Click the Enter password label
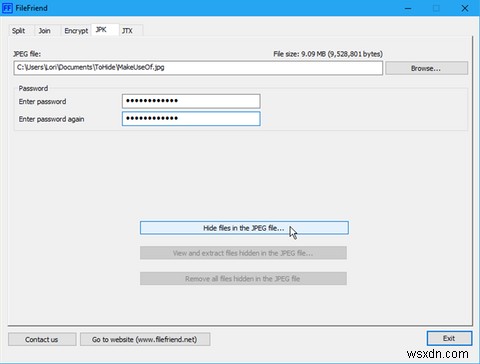480x364 pixels. (x=42, y=102)
